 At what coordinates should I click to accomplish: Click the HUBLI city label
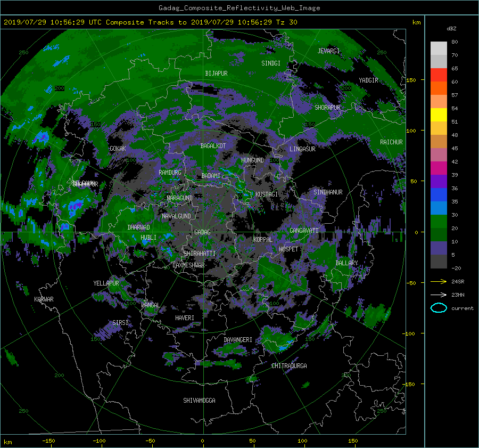click(148, 238)
